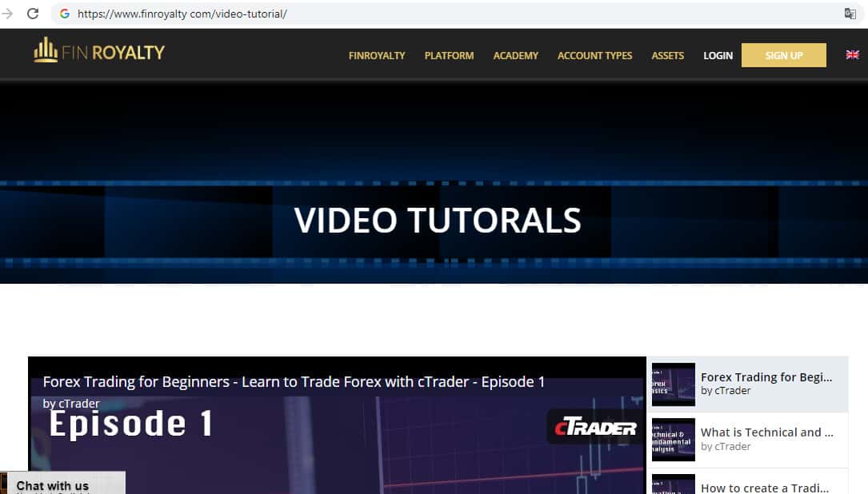868x494 pixels.
Task: Click the SIGN UP button
Action: tap(784, 55)
